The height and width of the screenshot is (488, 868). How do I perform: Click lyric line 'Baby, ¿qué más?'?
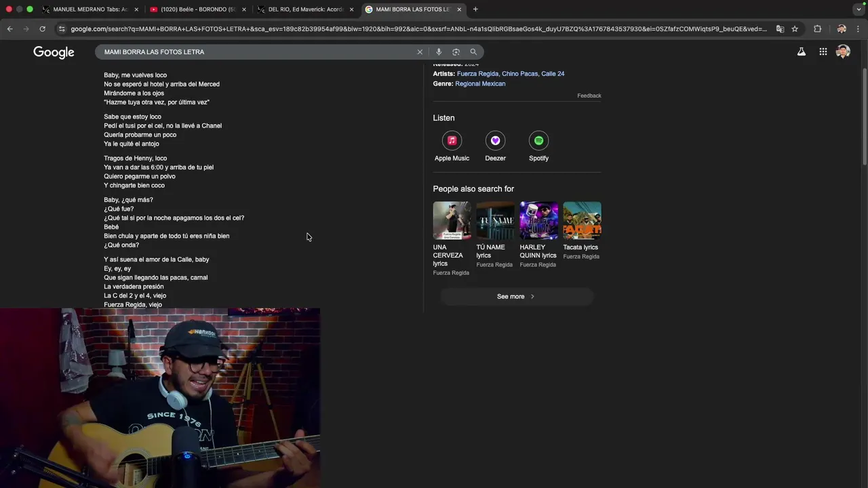click(x=128, y=200)
